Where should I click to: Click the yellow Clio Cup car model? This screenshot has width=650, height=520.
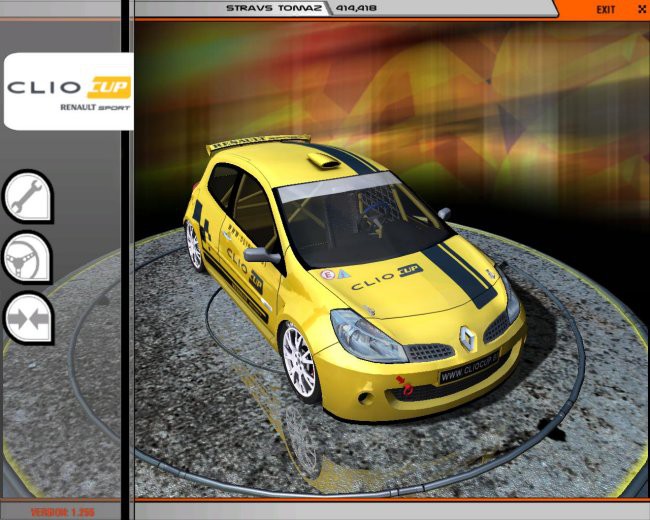point(355,277)
